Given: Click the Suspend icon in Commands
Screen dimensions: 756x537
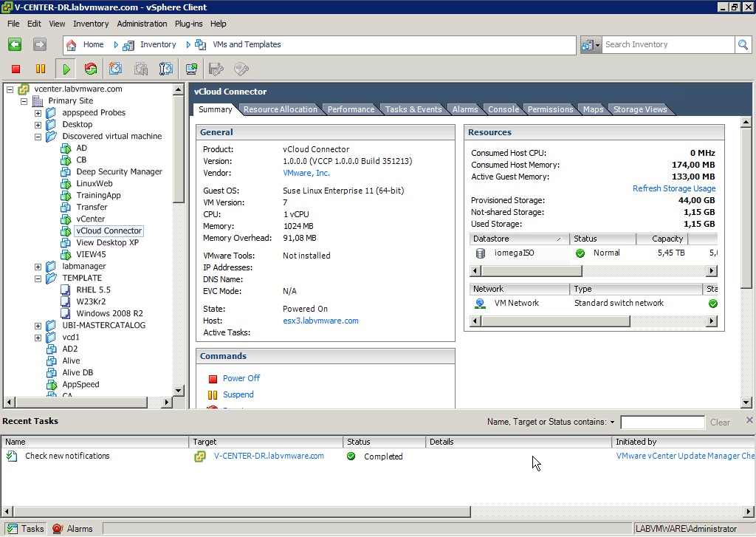Looking at the screenshot, I should tap(213, 395).
